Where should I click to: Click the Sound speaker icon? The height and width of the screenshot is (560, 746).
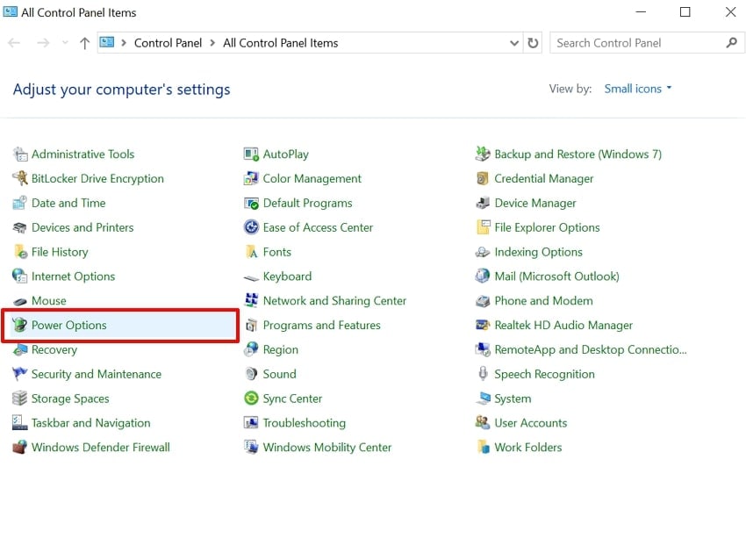[x=251, y=374]
